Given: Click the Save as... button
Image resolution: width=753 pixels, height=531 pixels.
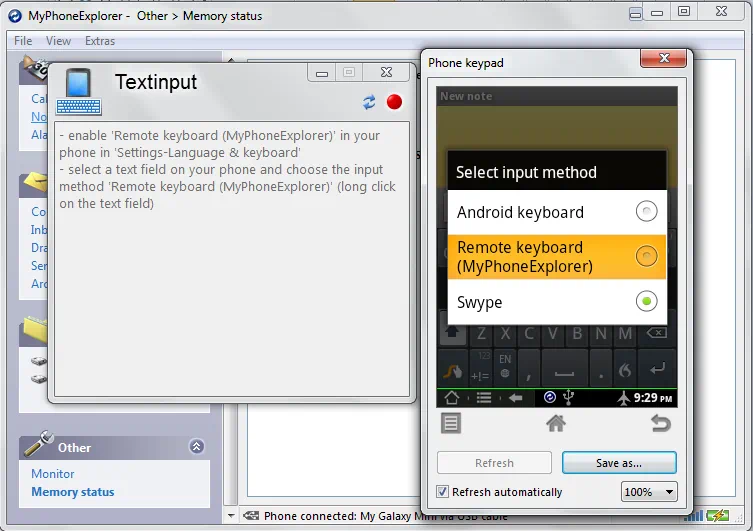Looking at the screenshot, I should point(619,462).
